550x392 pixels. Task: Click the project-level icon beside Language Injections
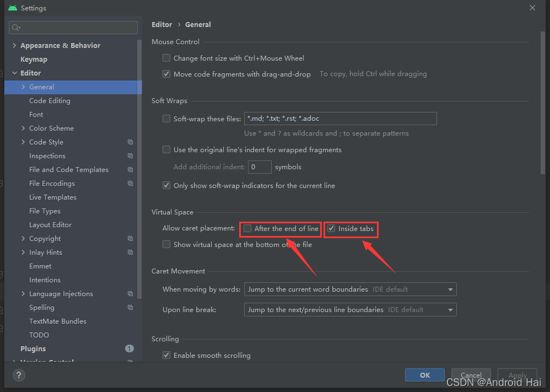(130, 294)
